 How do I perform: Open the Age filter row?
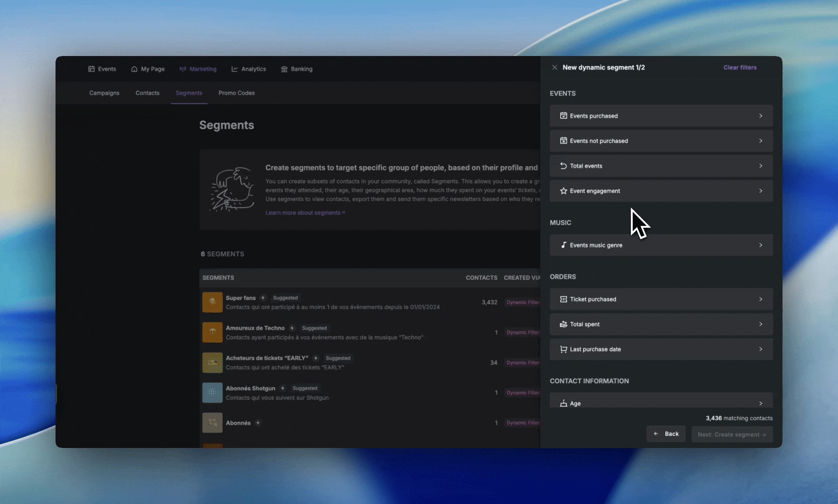click(x=661, y=400)
